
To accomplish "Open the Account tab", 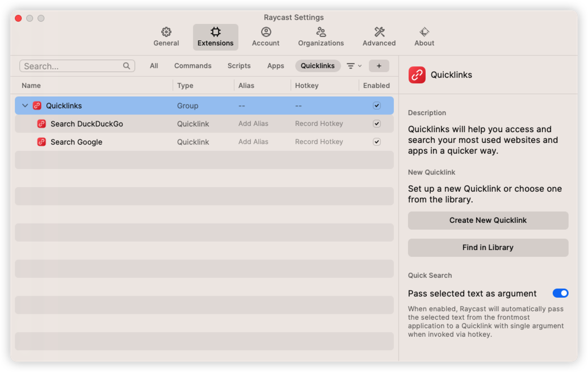I will [266, 37].
